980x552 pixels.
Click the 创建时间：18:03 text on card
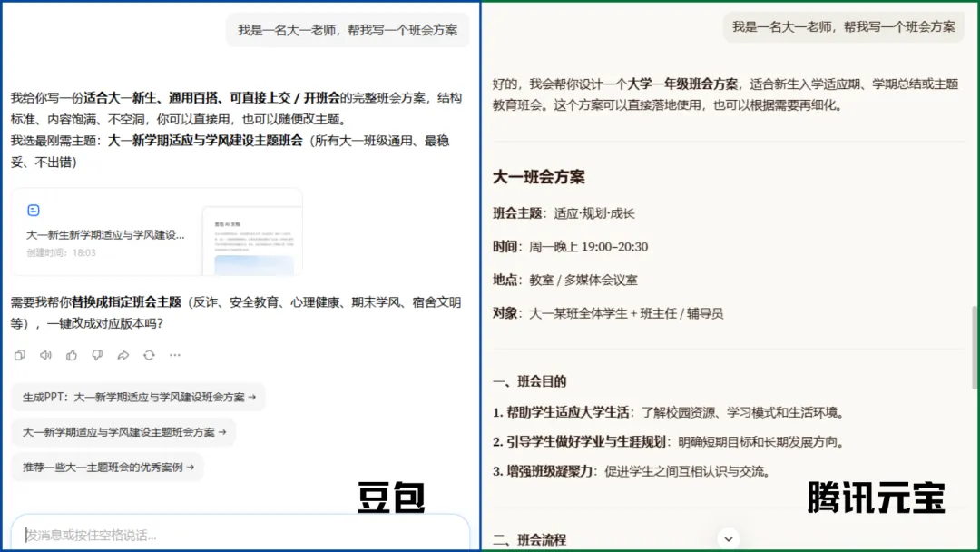[x=62, y=252]
